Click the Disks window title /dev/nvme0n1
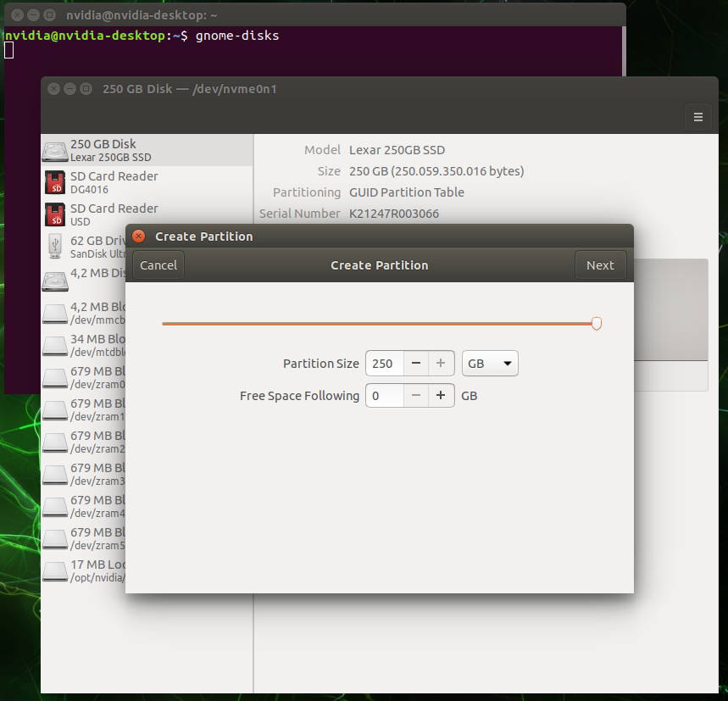This screenshot has width=728, height=701. 190,89
